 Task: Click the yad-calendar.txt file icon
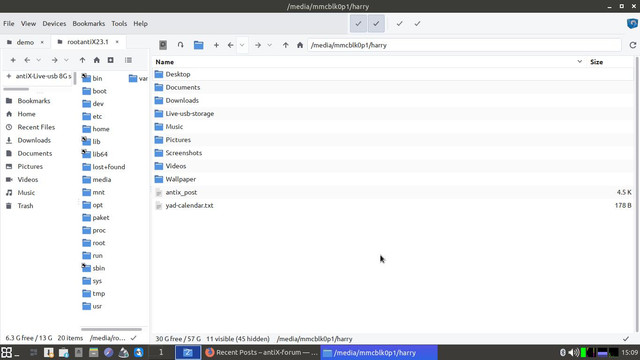159,206
